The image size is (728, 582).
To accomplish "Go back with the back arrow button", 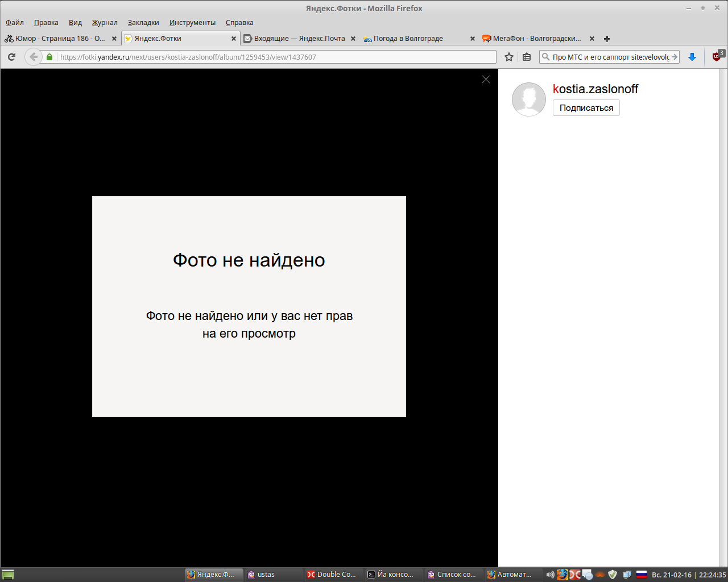I will (34, 57).
